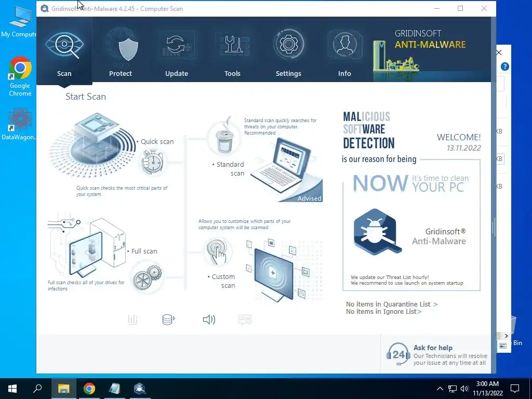Image resolution: width=532 pixels, height=399 pixels.
Task: Open the Windows Start menu
Action: [x=12, y=389]
